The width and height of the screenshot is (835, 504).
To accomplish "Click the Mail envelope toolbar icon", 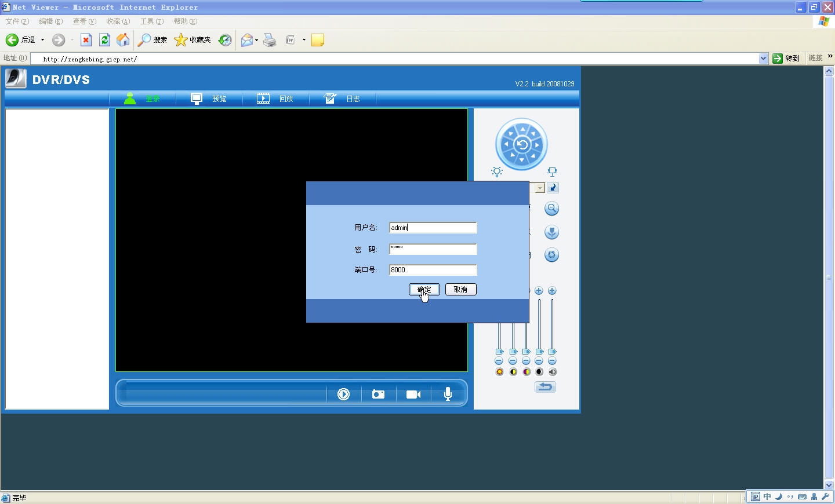I will (247, 40).
